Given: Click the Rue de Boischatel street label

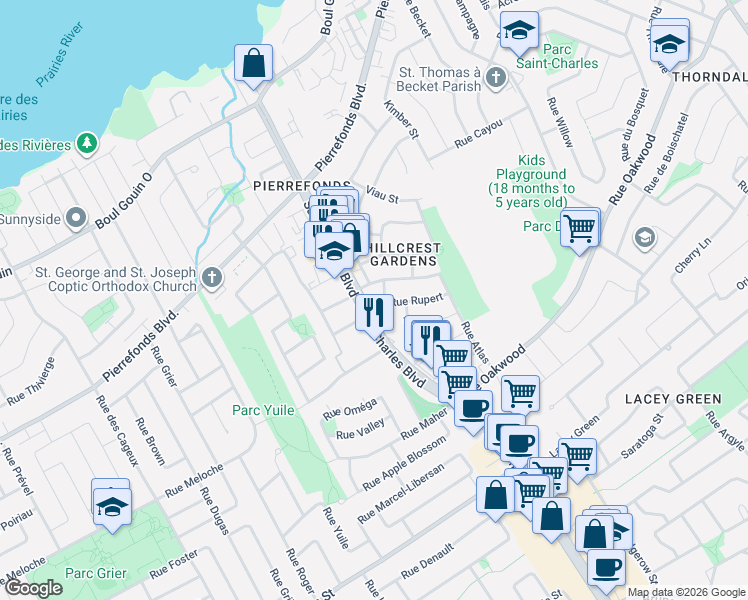Looking at the screenshot, I should [x=666, y=153].
